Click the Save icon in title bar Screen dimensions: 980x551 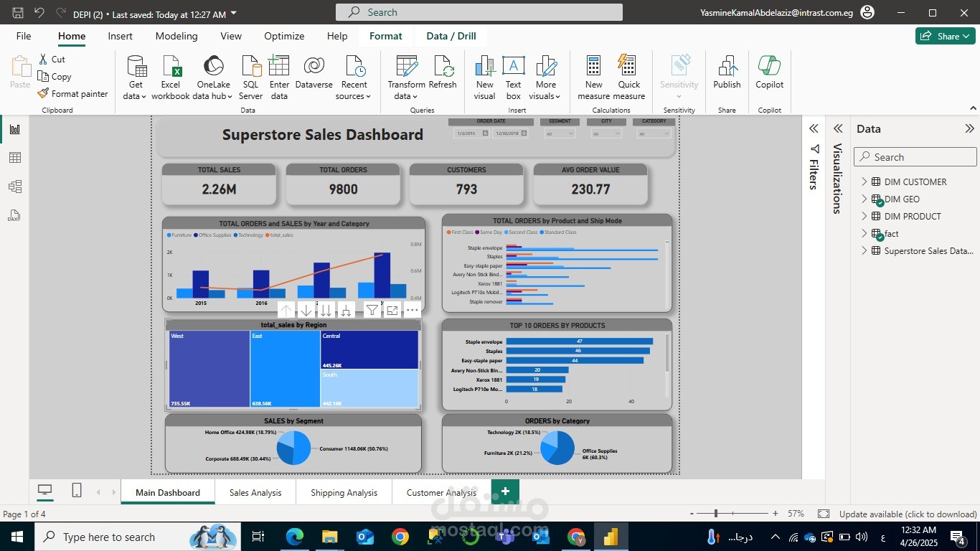click(18, 13)
